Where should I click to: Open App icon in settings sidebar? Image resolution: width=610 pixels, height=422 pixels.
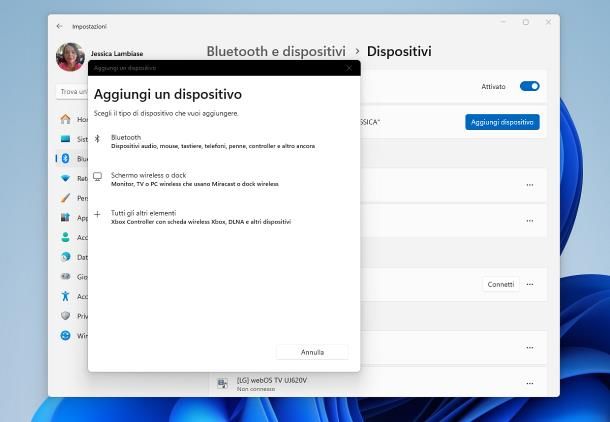click(65, 217)
